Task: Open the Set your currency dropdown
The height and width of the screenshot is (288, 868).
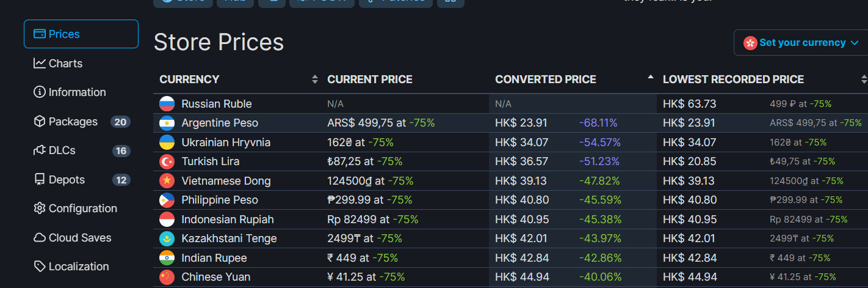Action: point(801,43)
